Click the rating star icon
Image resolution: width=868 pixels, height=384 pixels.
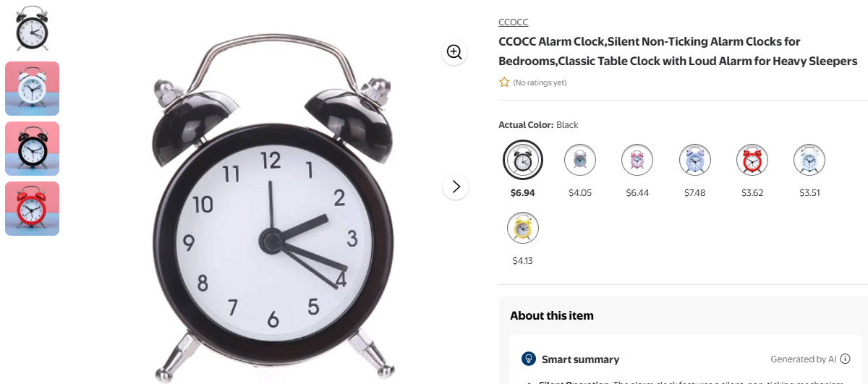point(504,82)
